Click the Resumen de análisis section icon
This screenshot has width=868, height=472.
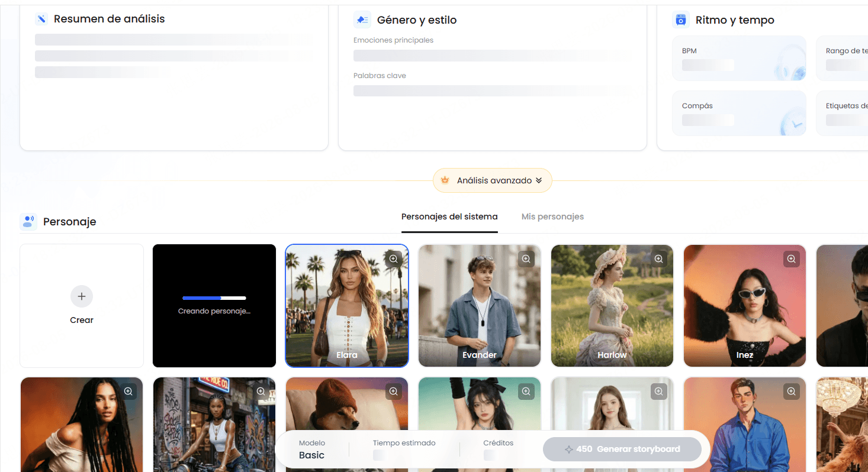(x=41, y=19)
